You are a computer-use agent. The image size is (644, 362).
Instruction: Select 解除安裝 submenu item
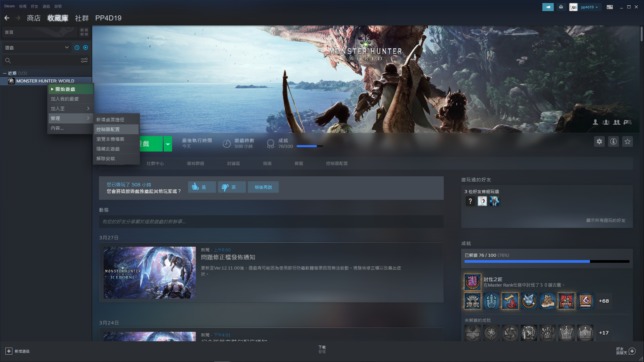click(116, 159)
